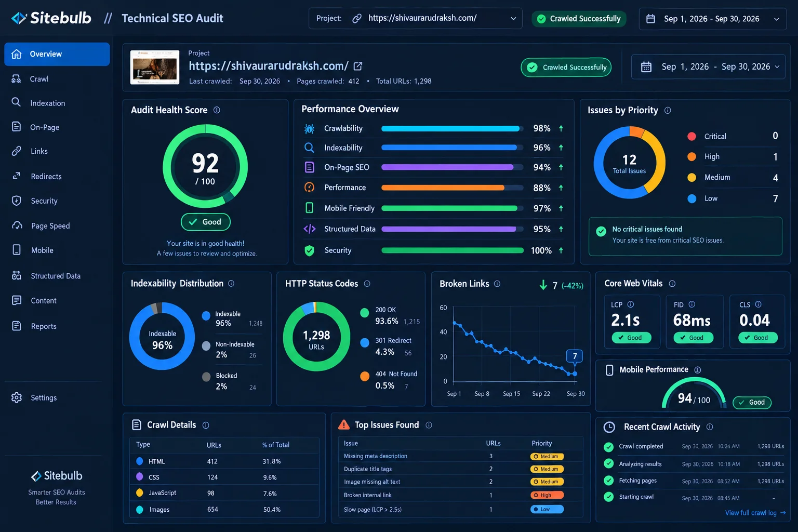The height and width of the screenshot is (532, 798).
Task: Click info icon beside Core Web Vitals
Action: point(672,284)
